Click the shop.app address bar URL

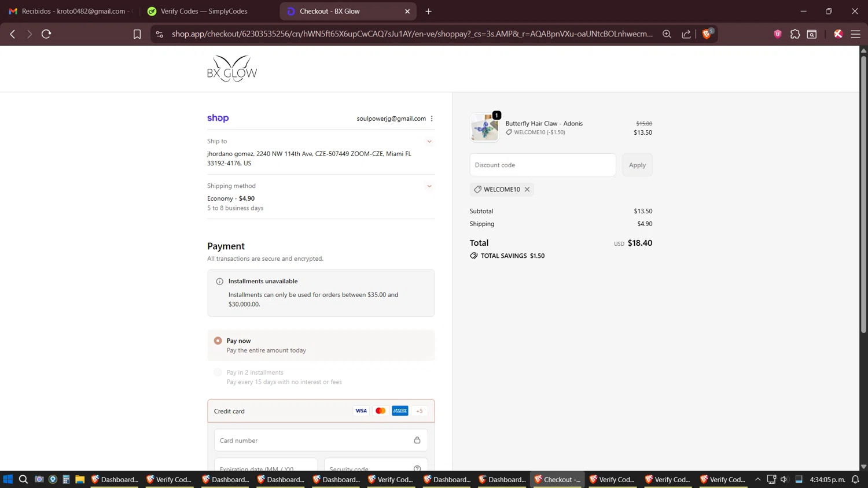pyautogui.click(x=412, y=34)
